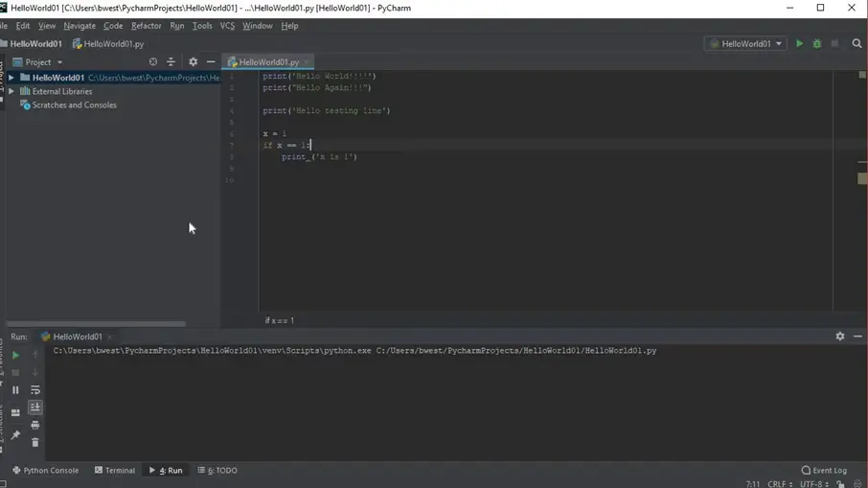The height and width of the screenshot is (488, 868).
Task: Click the down stack trace arrow
Action: click(34, 372)
